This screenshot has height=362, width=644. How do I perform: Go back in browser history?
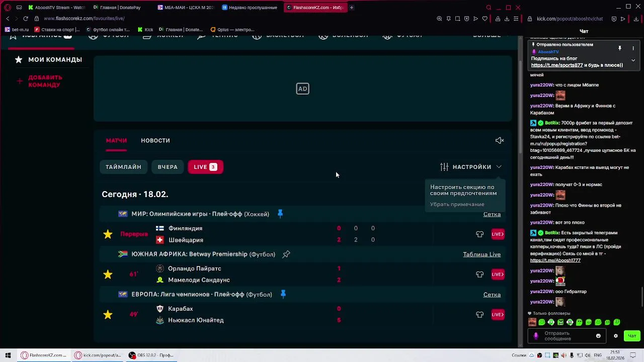pyautogui.click(x=8, y=19)
